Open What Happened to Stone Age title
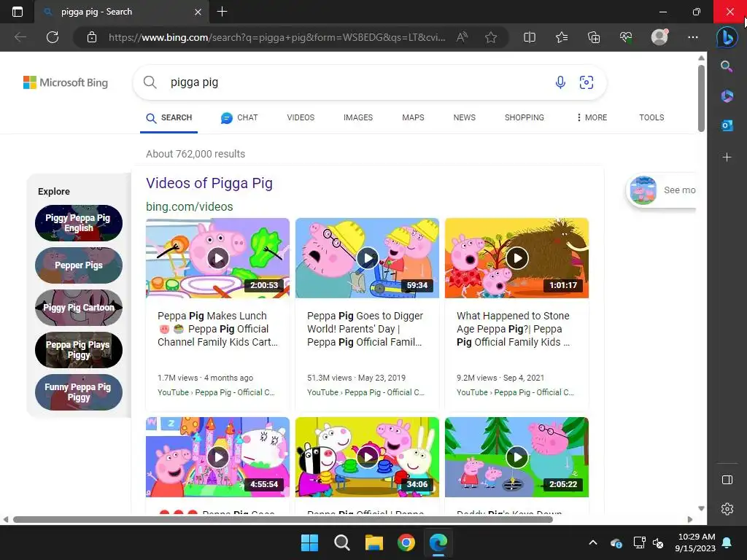Screen dimensions: 747x560 point(513,329)
